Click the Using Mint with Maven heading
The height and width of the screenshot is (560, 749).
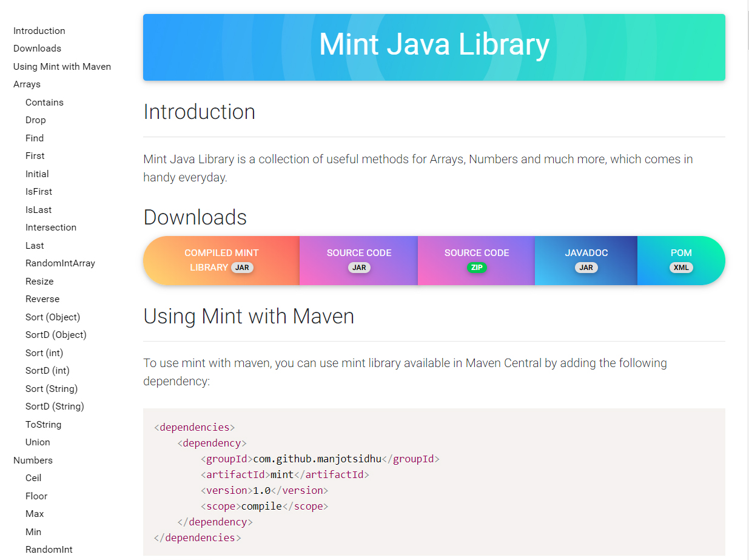tap(249, 316)
